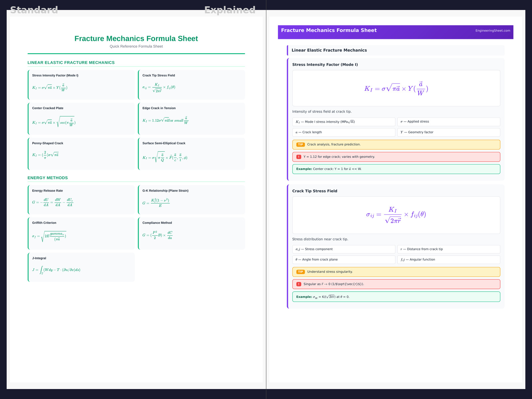Viewport: 532px width, 399px height.
Task: Click the Penny-Shaped Crack formula card
Action: click(x=81, y=154)
